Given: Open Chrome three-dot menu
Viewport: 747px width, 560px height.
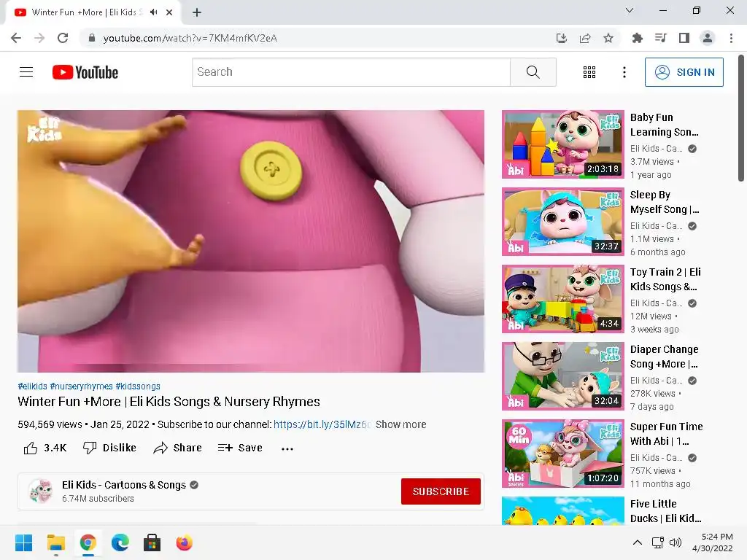Looking at the screenshot, I should click(731, 38).
